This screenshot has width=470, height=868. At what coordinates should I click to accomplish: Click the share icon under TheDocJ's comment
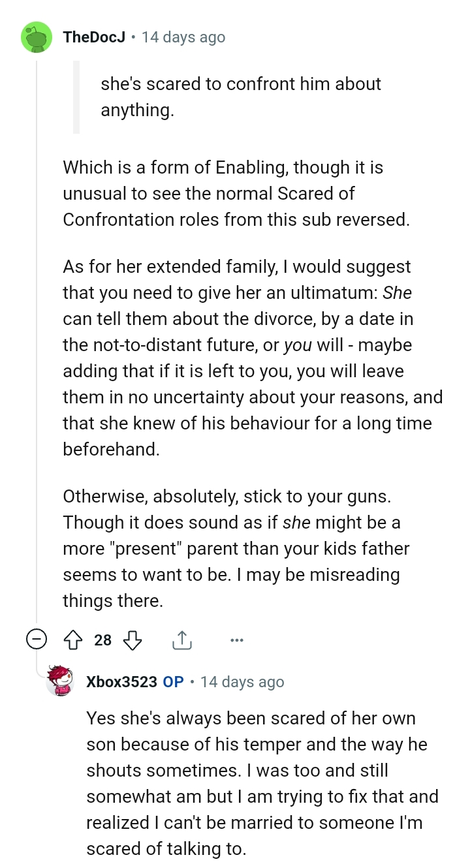181,640
